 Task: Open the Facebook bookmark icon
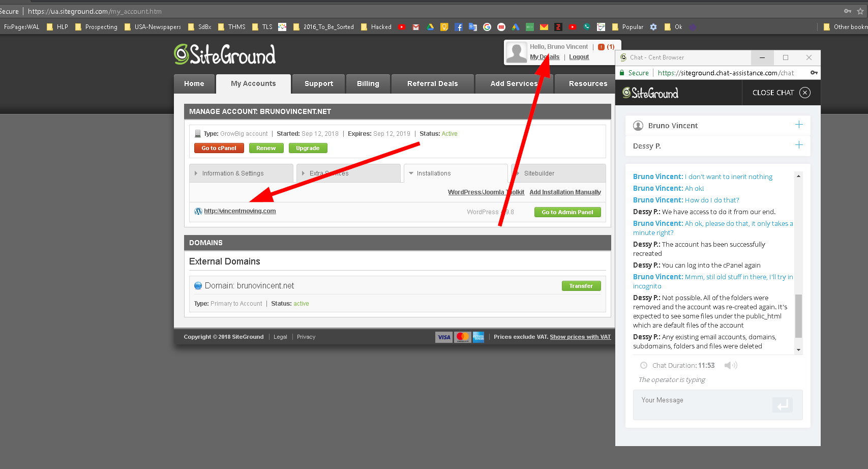coord(459,27)
